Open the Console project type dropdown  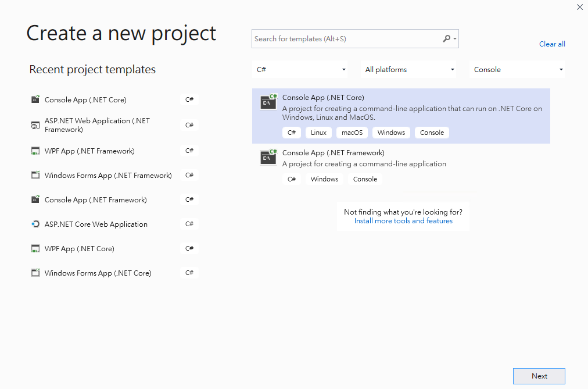517,69
